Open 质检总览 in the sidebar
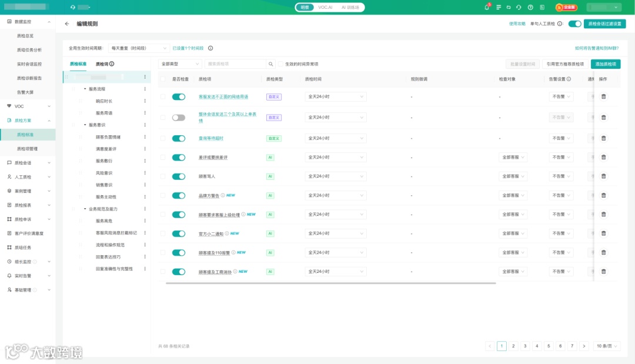This screenshot has height=364, width=635. point(25,36)
